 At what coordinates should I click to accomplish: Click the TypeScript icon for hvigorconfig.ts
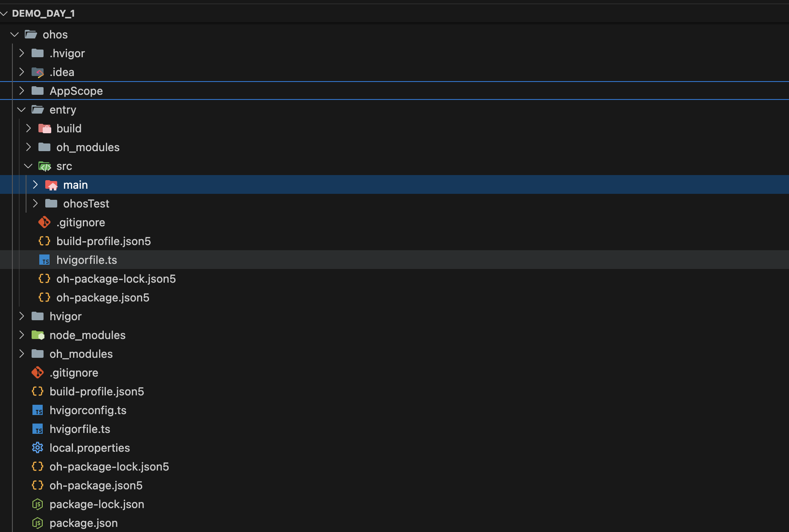click(38, 410)
